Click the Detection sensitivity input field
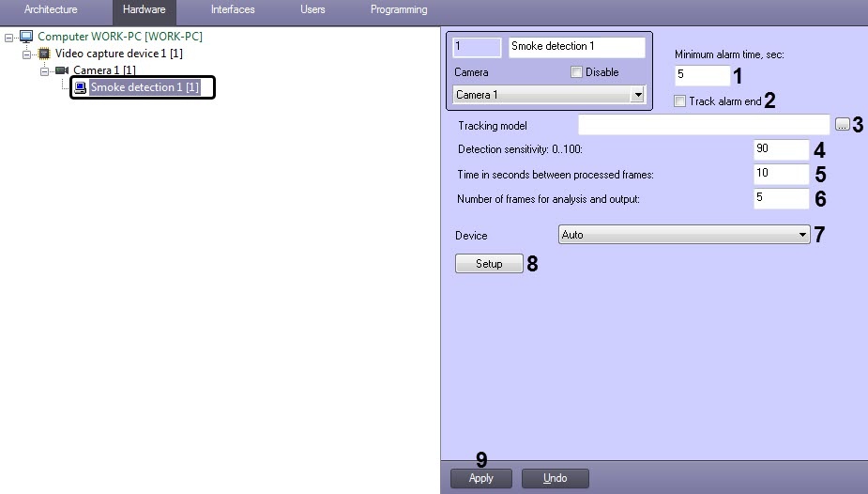The image size is (868, 494). pyautogui.click(x=780, y=149)
